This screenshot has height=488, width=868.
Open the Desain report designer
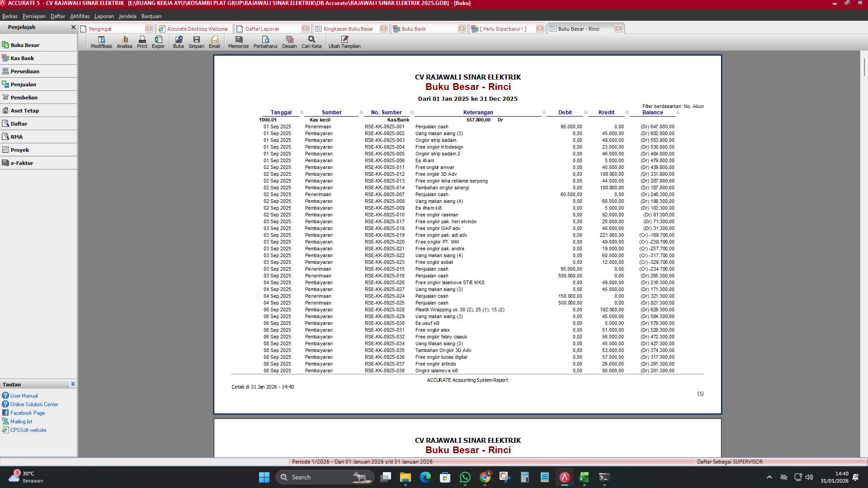click(289, 42)
